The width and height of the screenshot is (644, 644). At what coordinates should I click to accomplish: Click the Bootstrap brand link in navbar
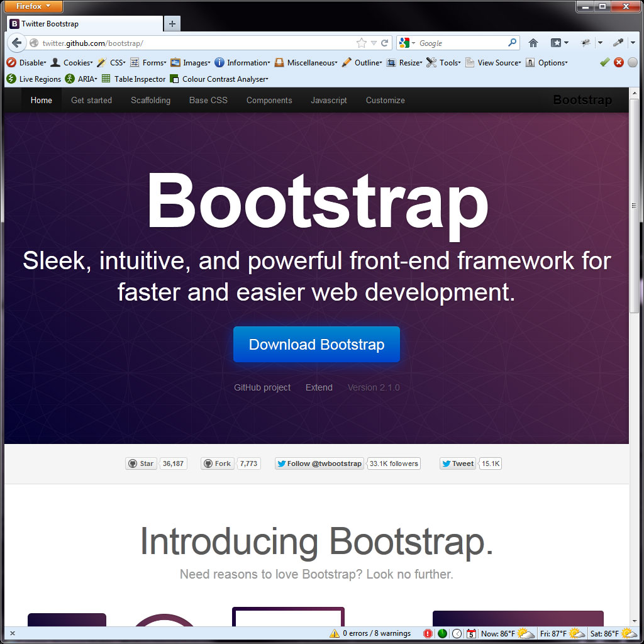[582, 100]
